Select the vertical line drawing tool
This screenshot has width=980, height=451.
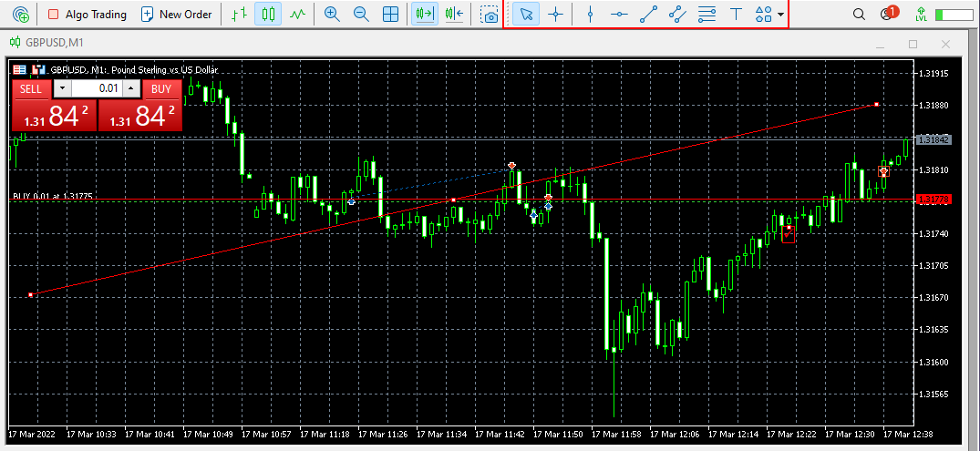pos(590,15)
